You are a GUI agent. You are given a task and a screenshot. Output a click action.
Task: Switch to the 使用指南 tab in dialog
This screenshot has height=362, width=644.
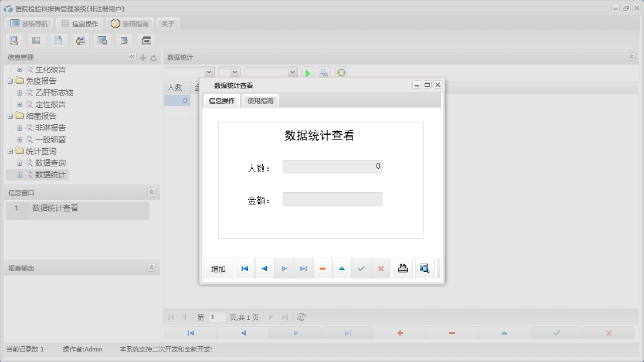point(260,100)
